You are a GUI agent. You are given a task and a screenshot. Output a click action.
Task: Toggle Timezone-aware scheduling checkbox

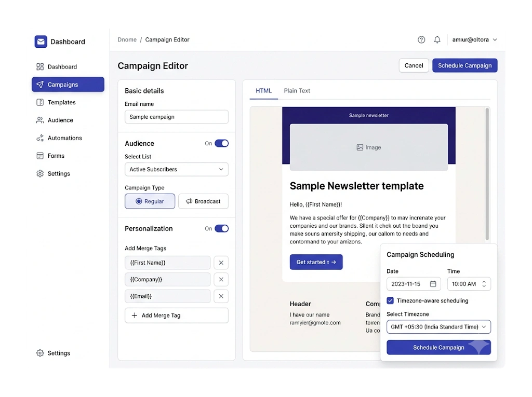(x=390, y=300)
